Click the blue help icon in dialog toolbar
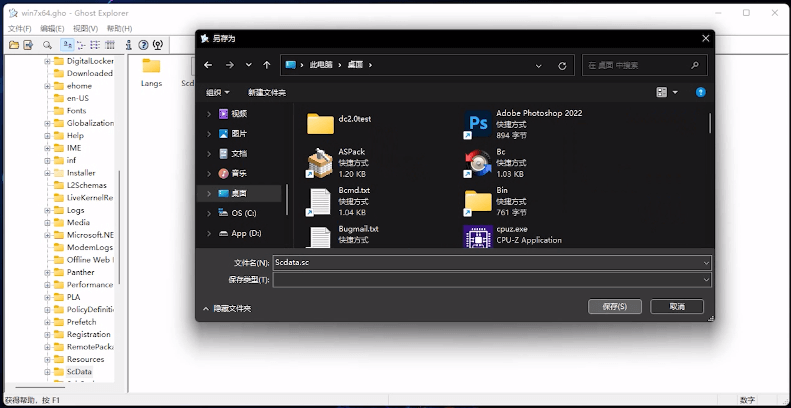791x408 pixels. pos(700,92)
